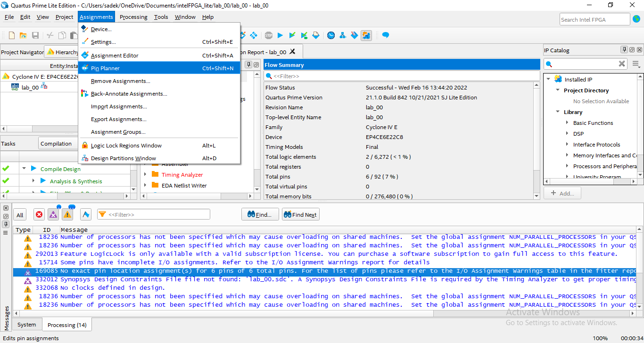This screenshot has width=644, height=343.
Task: Collapse the Compile Design task tree
Action: (24, 169)
